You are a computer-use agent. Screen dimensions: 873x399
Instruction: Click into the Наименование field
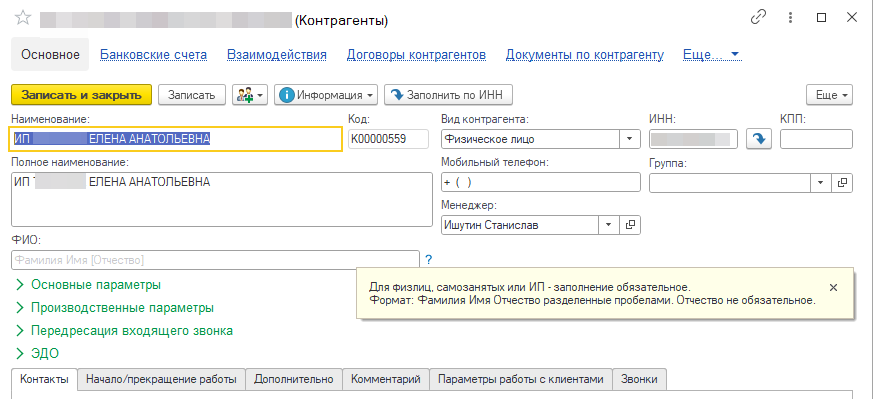click(x=175, y=139)
